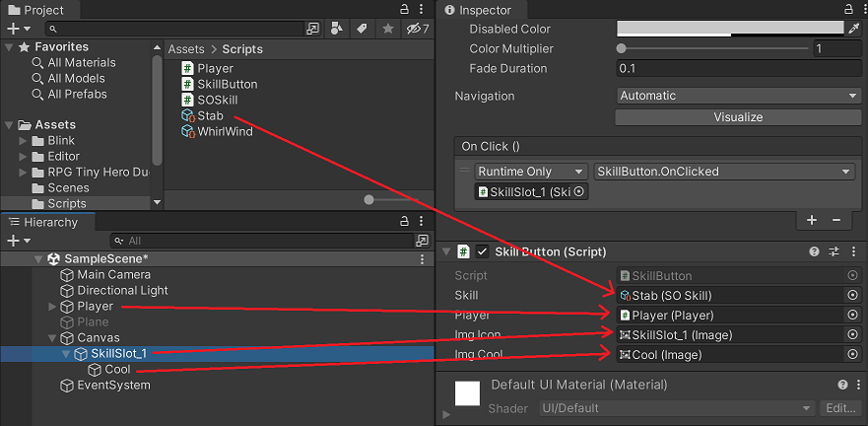Collapse the SkillSlot_1 object
Image resolution: width=868 pixels, height=426 pixels.
coord(66,353)
